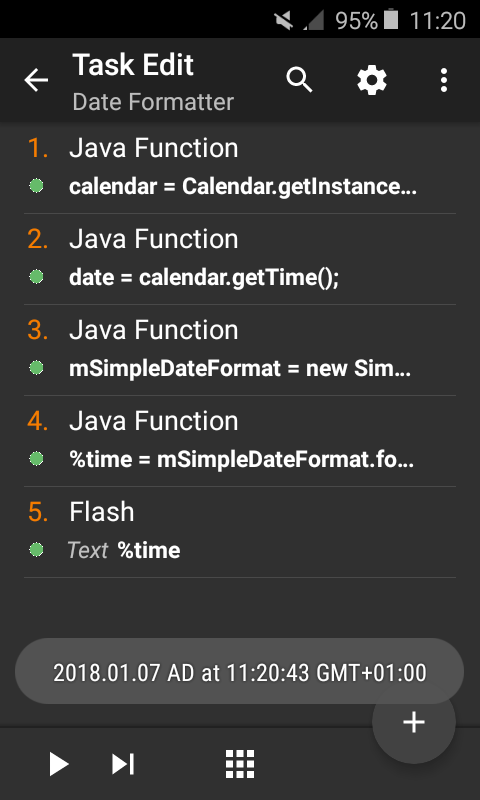Open the task icon grid selector

(x=240, y=764)
